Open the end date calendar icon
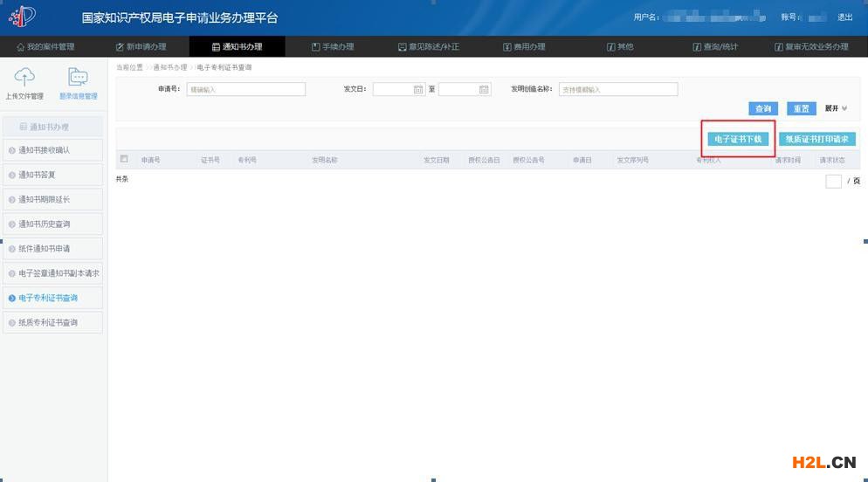The image size is (868, 482). point(484,89)
